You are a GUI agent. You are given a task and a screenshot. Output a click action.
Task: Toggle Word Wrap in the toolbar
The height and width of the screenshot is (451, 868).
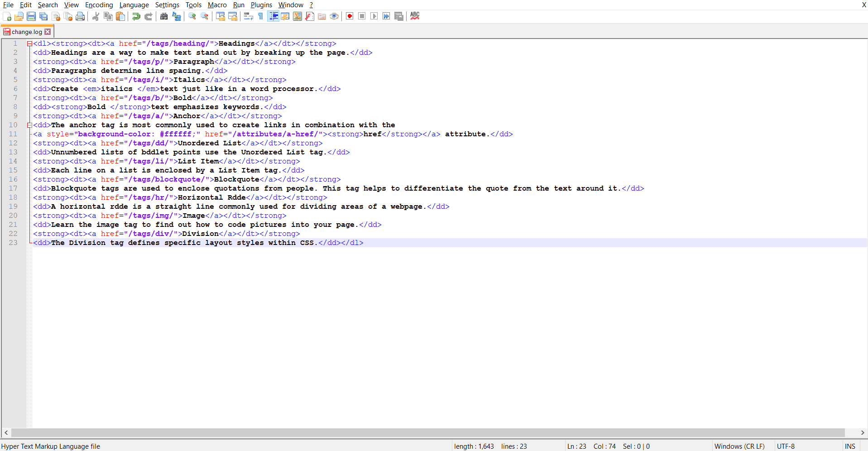point(248,16)
